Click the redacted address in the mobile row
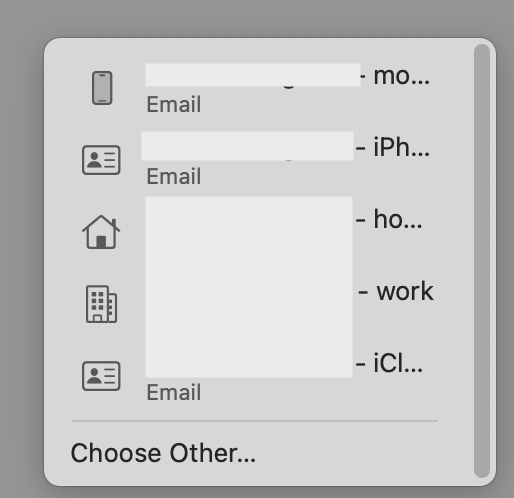This screenshot has width=514, height=498. point(253,75)
